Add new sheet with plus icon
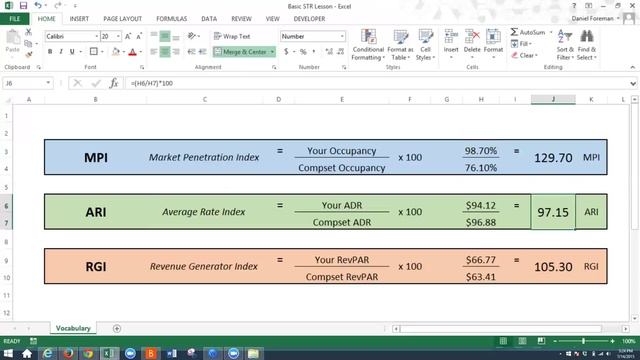This screenshot has height=360, width=640. [117, 328]
